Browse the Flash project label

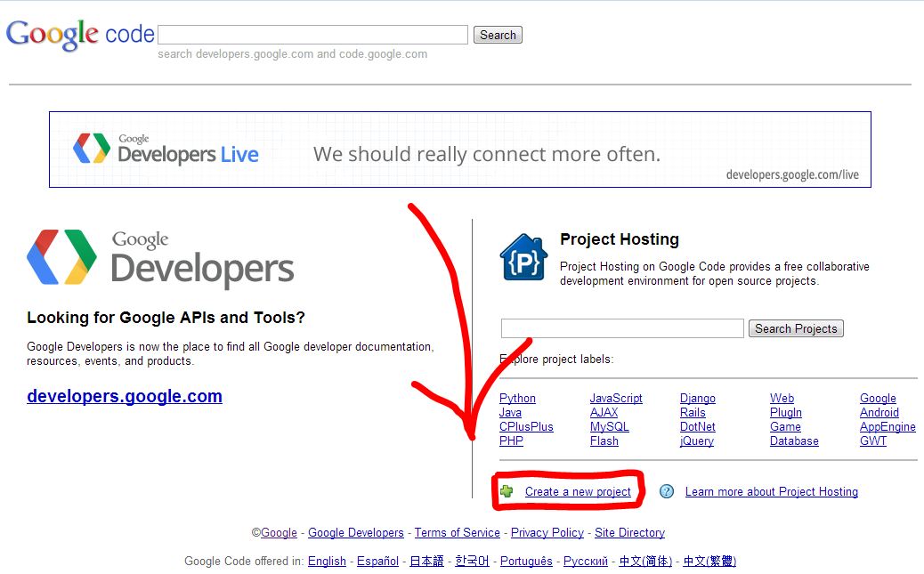tap(604, 441)
